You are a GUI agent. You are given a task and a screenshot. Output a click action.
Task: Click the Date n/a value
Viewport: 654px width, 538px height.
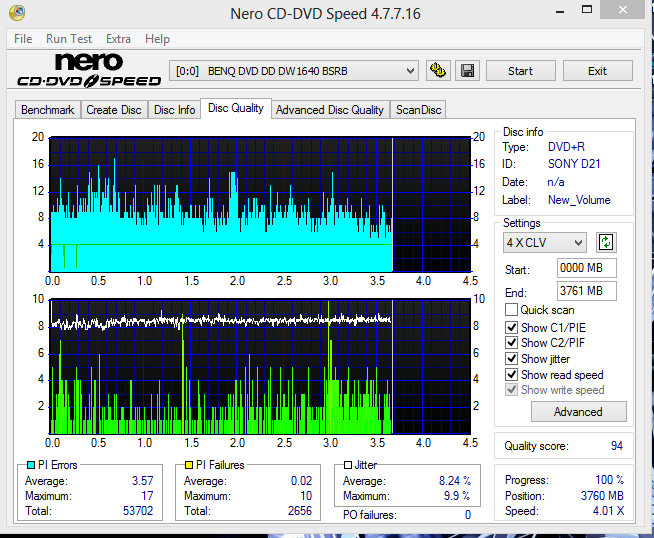point(556,182)
